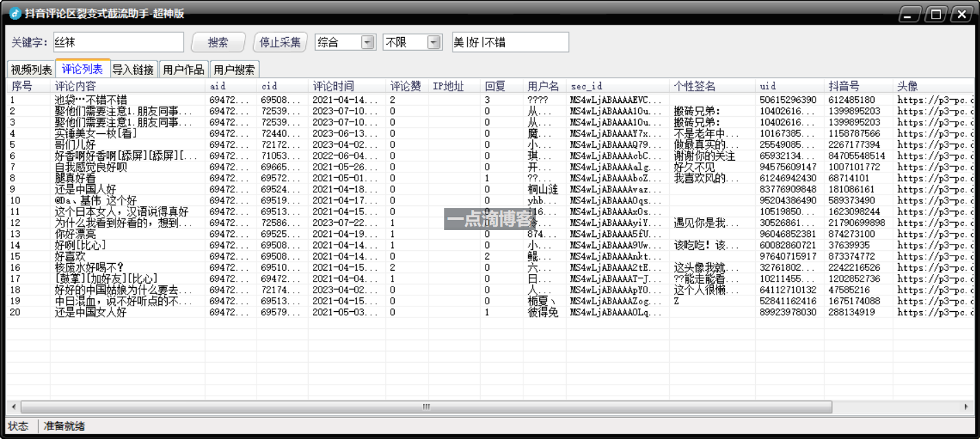Screen dimensions: 980x439
Task: Open the 导入链接 tab
Action: coord(133,69)
